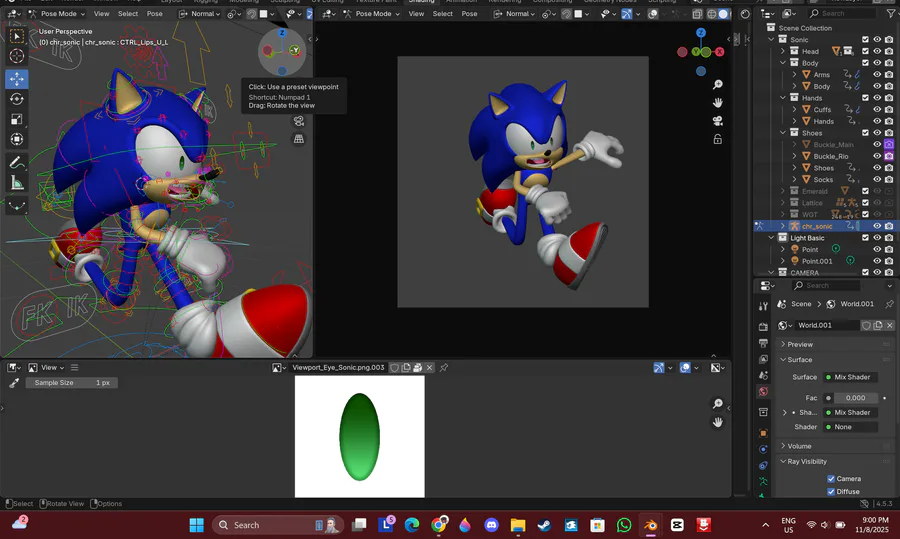Viewport: 900px width, 539px height.
Task: Activate the Move tool in the toolbar
Action: click(17, 79)
